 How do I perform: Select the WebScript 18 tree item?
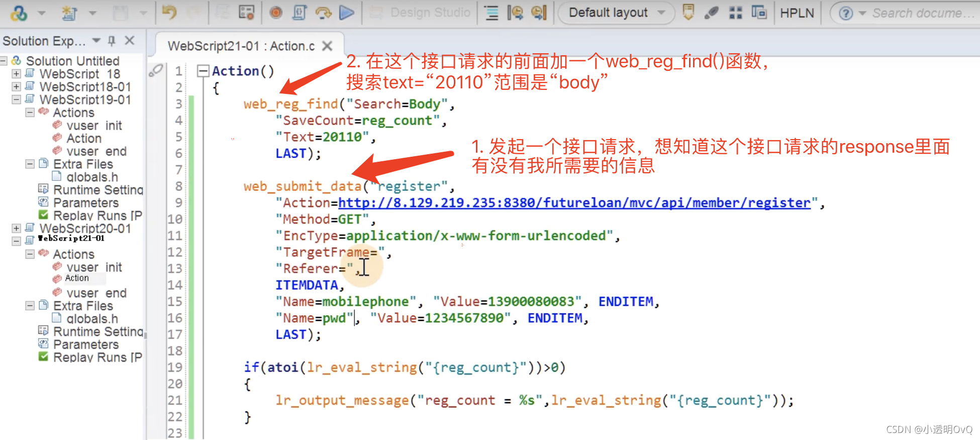[80, 74]
